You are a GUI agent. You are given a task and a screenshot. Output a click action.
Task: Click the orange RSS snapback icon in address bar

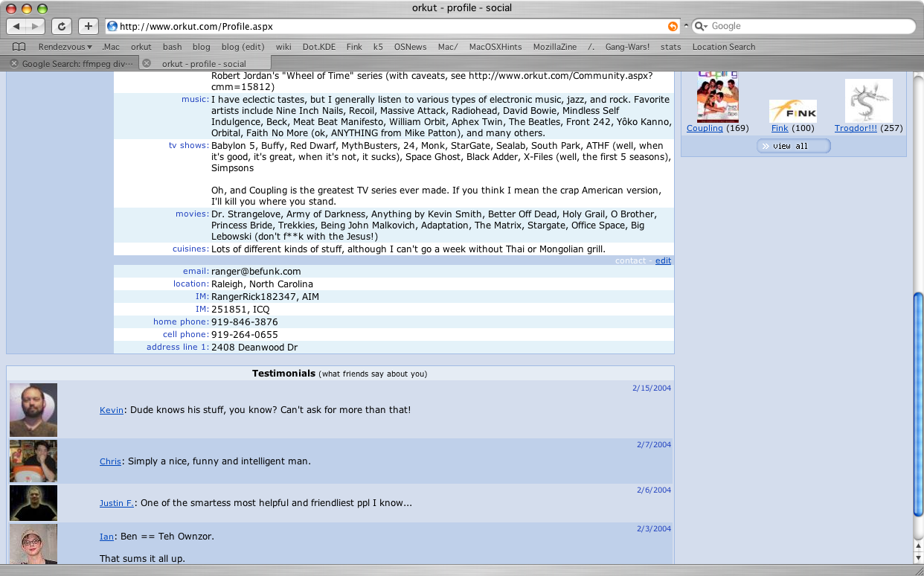(x=673, y=26)
